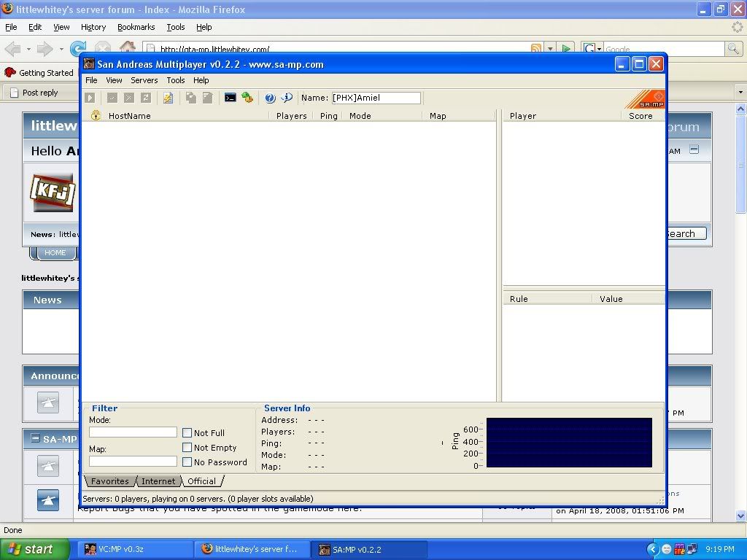The height and width of the screenshot is (560, 747).
Task: Open SA-MP Tools menu
Action: point(175,80)
